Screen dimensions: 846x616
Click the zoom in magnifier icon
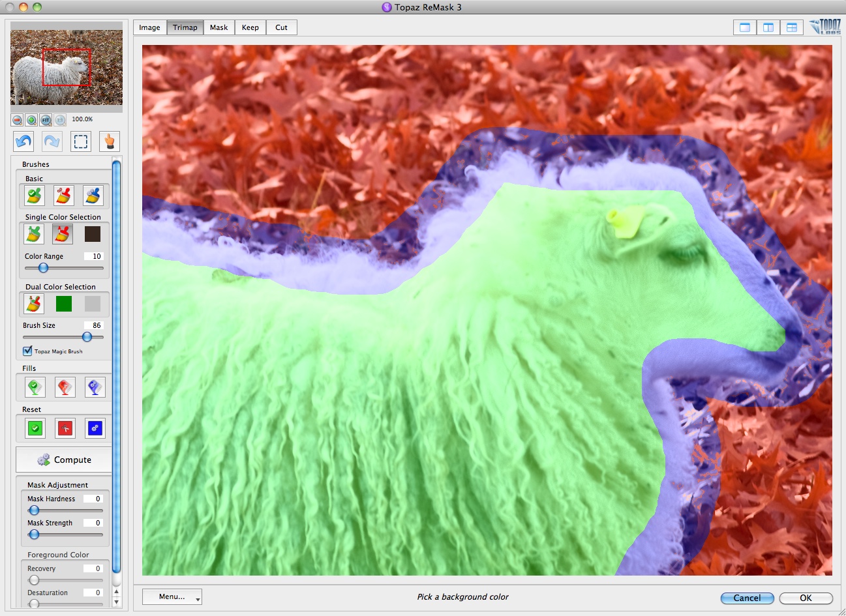pyautogui.click(x=31, y=120)
